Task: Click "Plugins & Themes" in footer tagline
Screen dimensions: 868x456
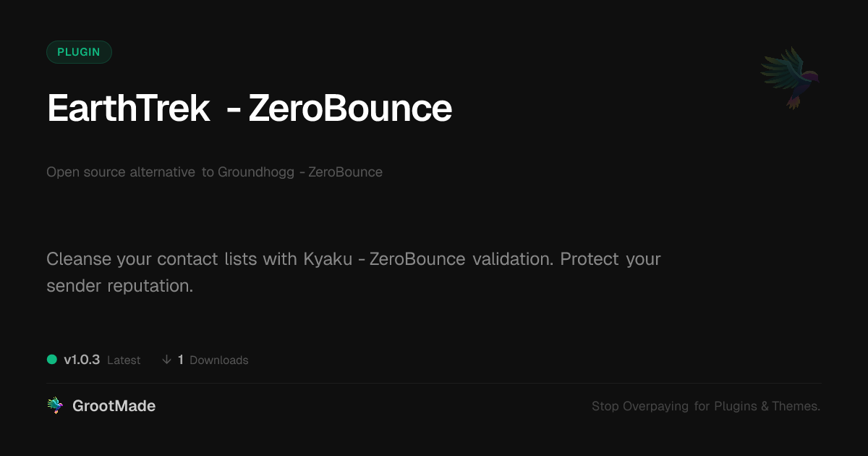Action: pos(767,406)
